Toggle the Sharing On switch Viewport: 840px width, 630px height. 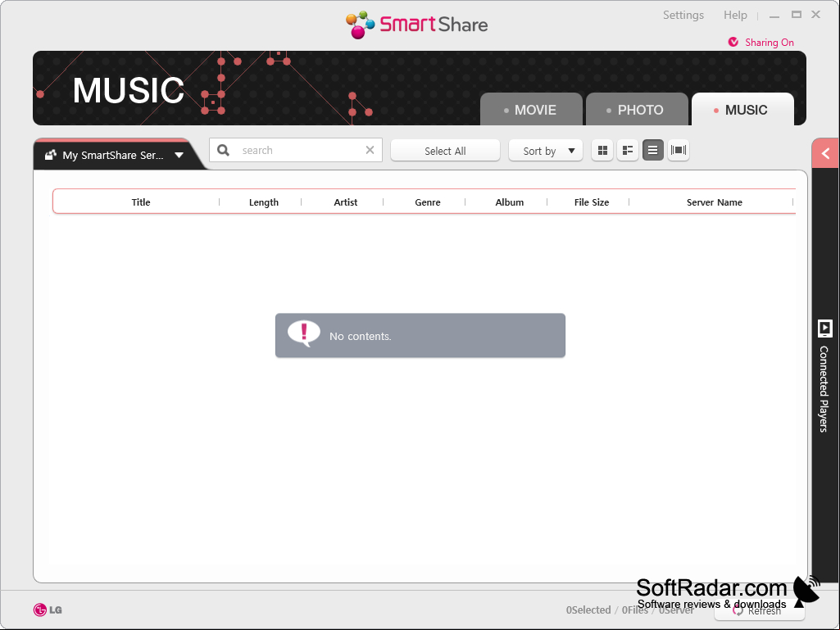pos(761,43)
